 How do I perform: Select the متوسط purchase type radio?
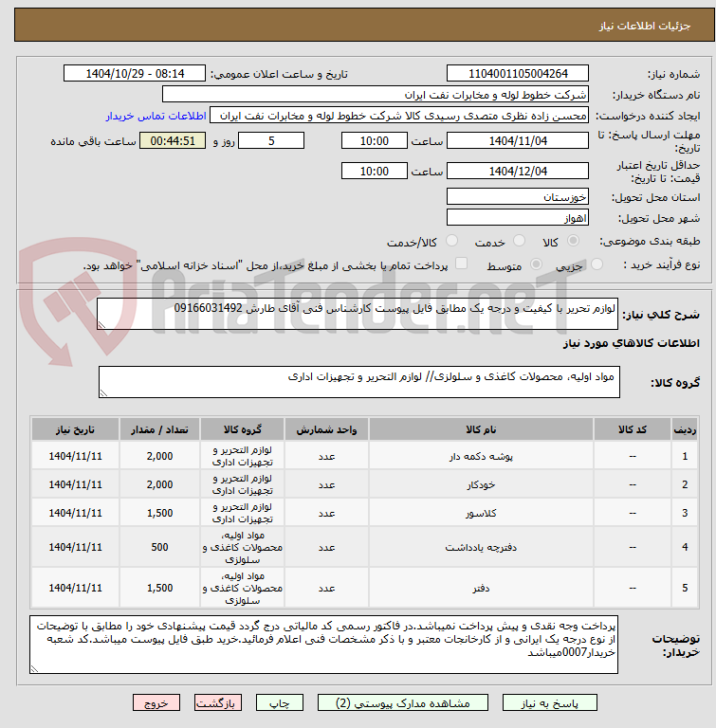(536, 264)
